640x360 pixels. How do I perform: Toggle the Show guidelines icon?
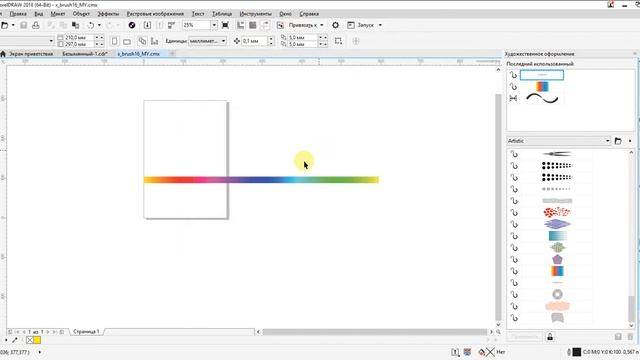point(265,25)
